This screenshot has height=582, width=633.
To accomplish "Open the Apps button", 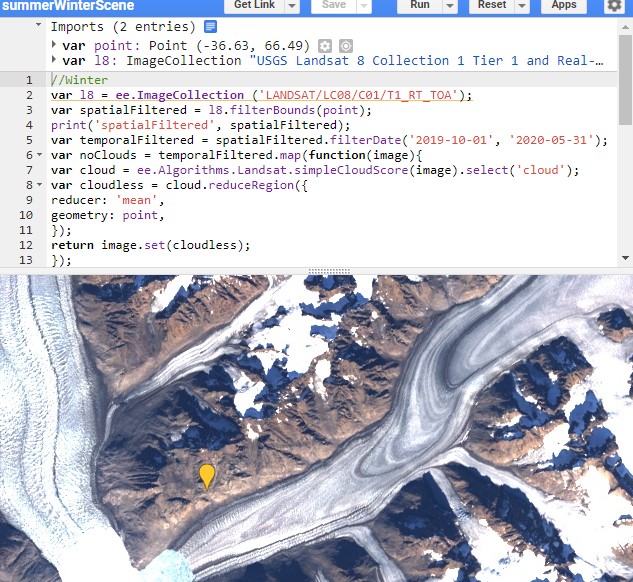I will [564, 6].
